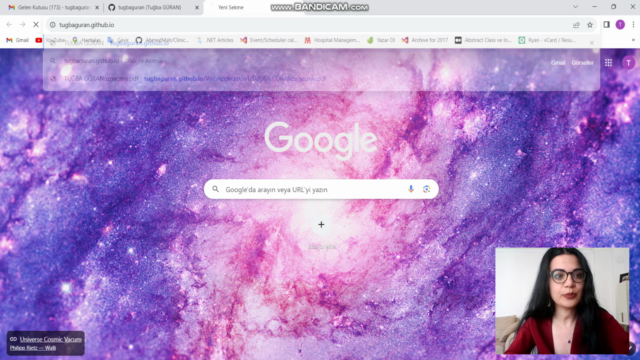Open the Hospital Management bookmark
The image size is (640, 360).
[332, 40]
